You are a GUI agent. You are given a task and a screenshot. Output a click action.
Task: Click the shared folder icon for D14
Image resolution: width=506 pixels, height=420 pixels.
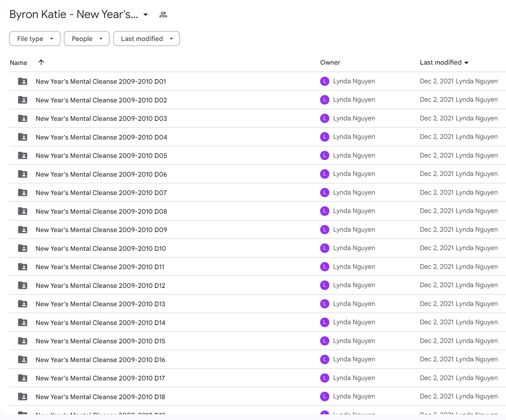pyautogui.click(x=23, y=323)
